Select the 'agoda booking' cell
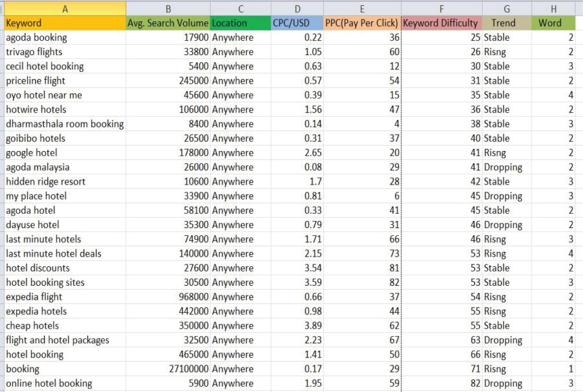Image resolution: width=583 pixels, height=392 pixels. [65, 38]
